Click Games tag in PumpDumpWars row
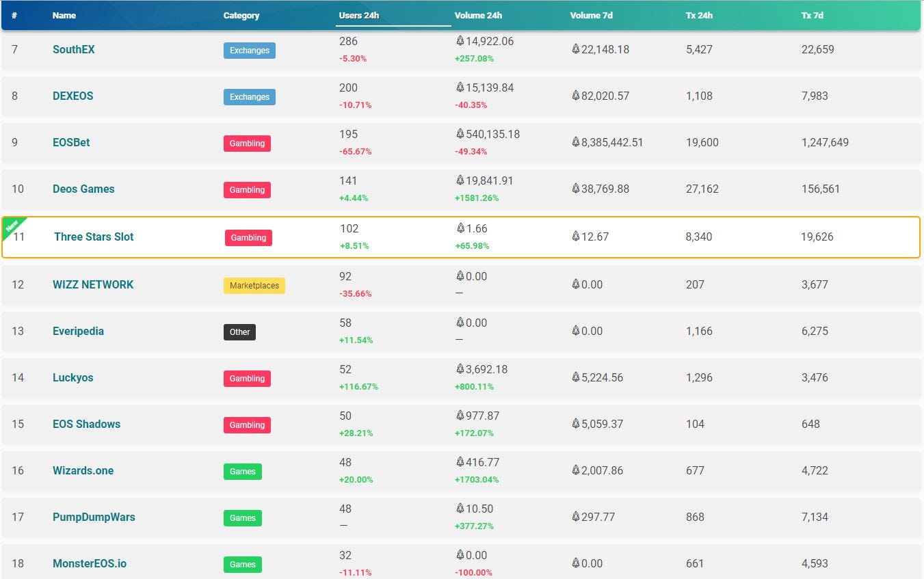The image size is (924, 579). click(243, 518)
